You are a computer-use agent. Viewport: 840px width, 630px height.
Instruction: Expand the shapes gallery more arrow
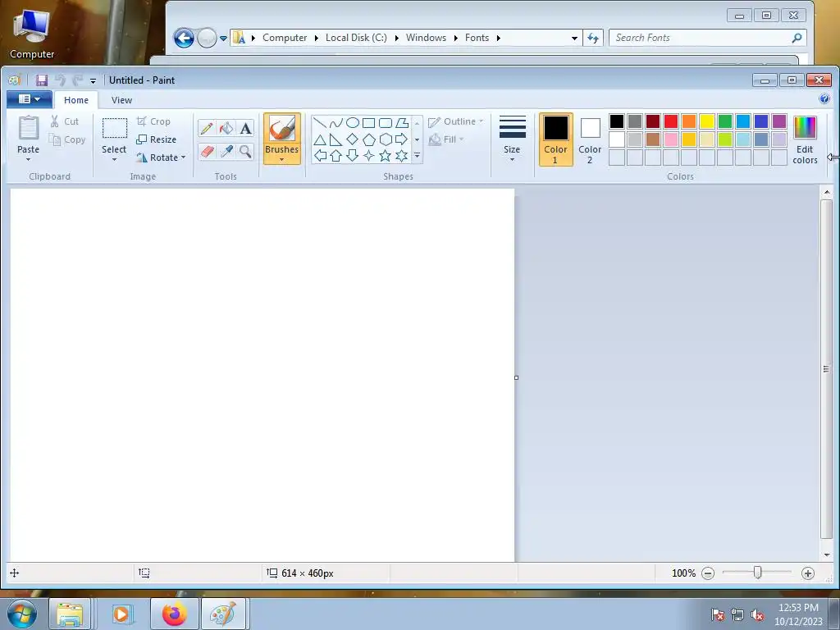[x=417, y=157]
